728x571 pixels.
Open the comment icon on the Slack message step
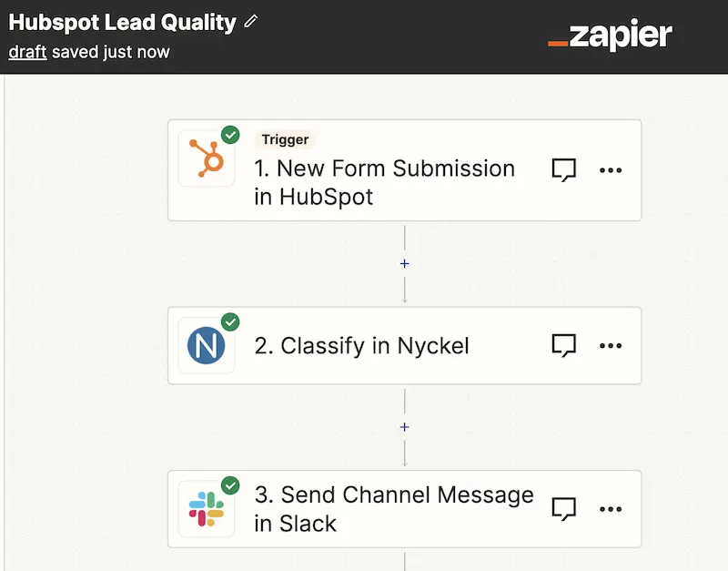(x=563, y=509)
